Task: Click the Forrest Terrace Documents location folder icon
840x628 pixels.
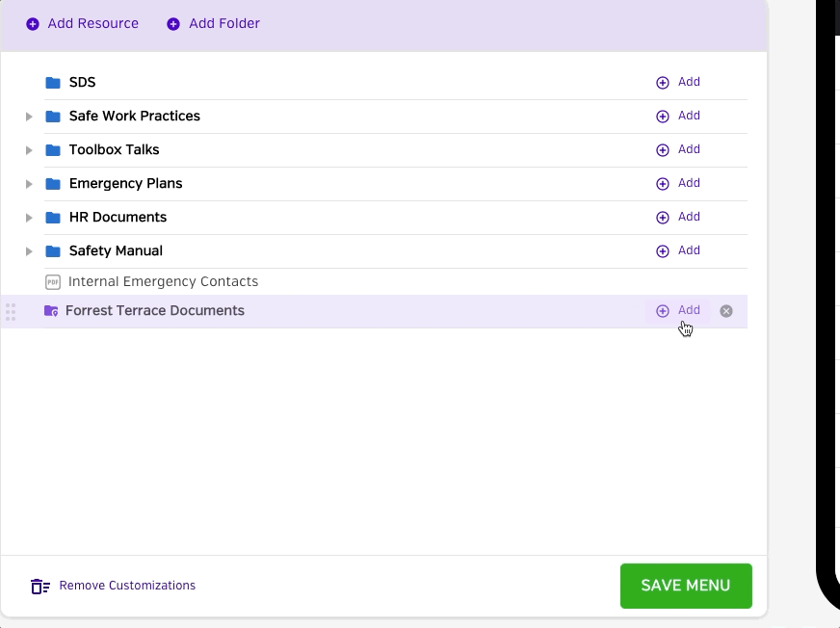Action: click(51, 311)
